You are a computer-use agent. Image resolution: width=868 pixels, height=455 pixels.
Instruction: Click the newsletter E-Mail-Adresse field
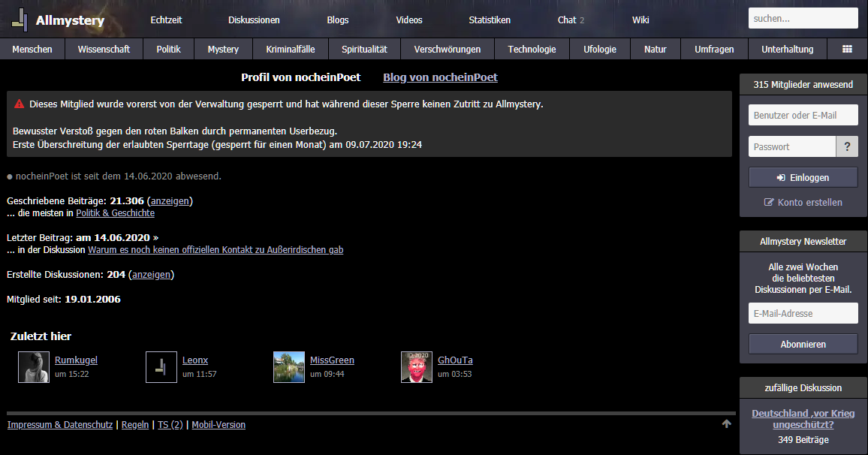(803, 314)
